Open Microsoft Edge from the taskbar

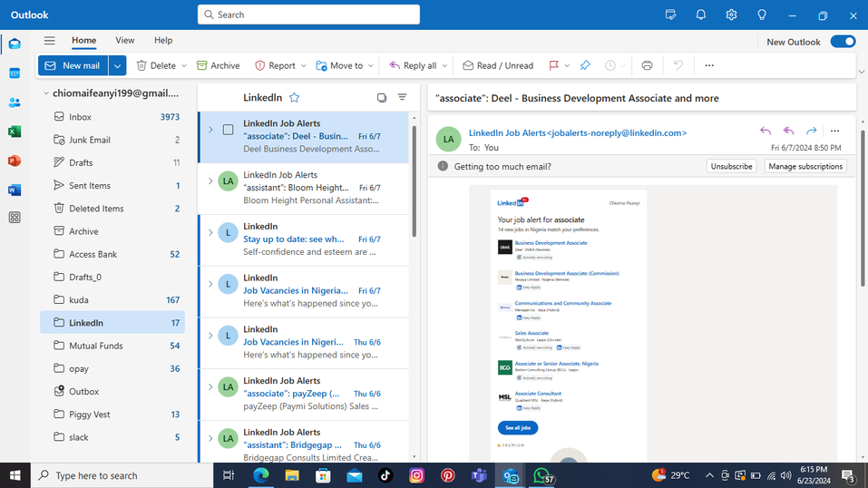[x=260, y=475]
